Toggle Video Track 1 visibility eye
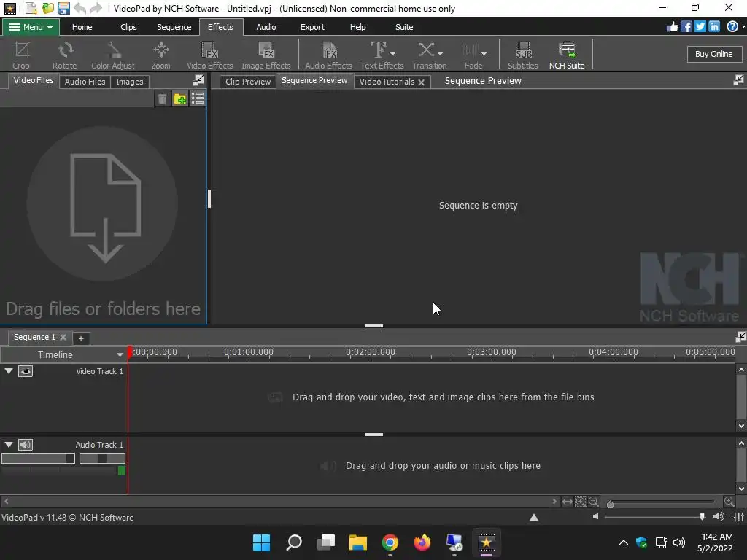The image size is (747, 560). point(26,371)
